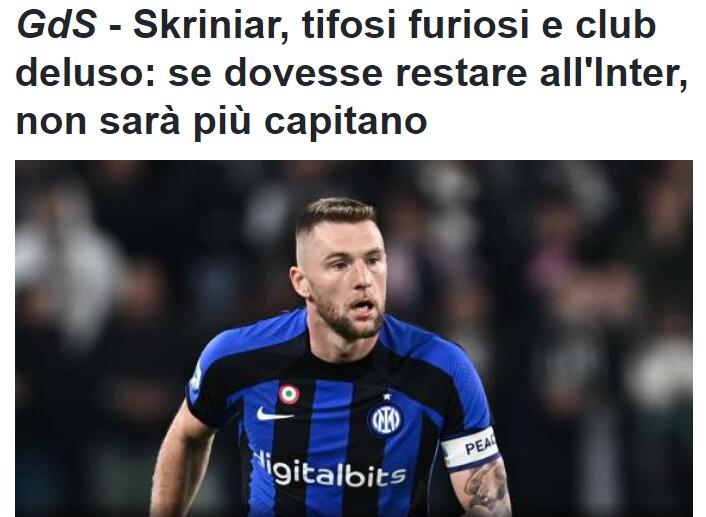Click the words "tifosi furiosi" in the headline
This screenshot has height=517, width=706.
pos(415,24)
